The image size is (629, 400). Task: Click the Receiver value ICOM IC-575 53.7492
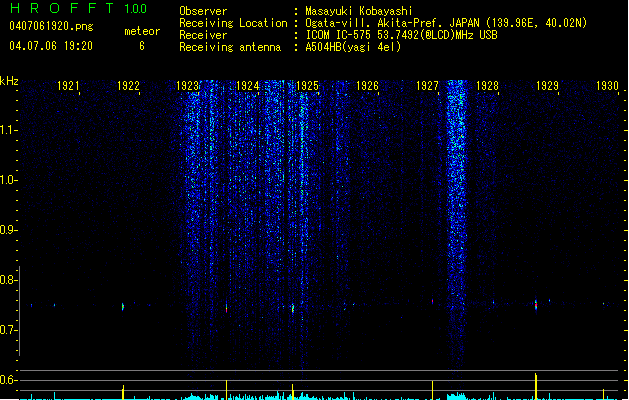click(402, 35)
